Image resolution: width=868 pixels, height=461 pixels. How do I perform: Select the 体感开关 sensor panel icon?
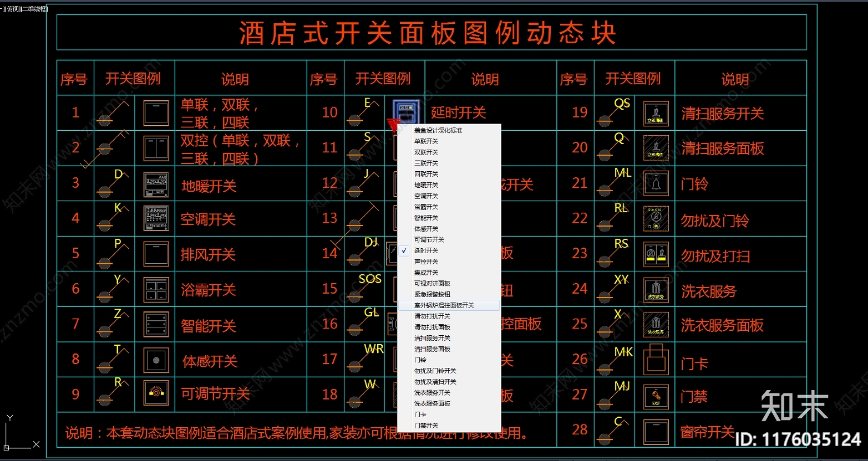click(x=156, y=360)
